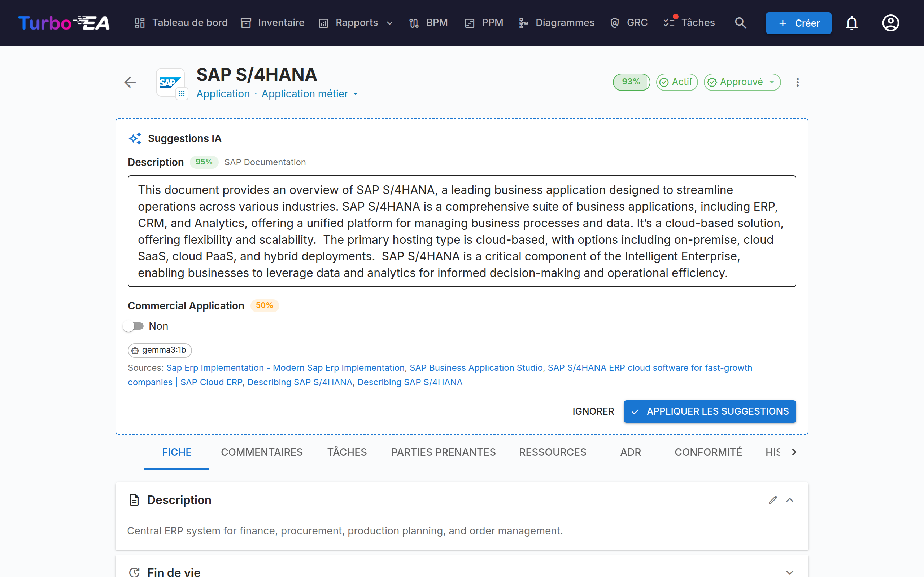Expand the Fin de vie section
This screenshot has height=577, width=924.
pyautogui.click(x=790, y=572)
